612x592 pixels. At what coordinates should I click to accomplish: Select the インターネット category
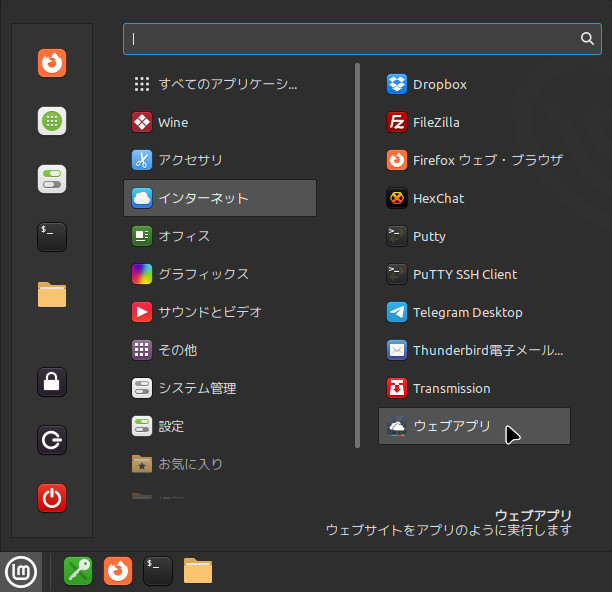[x=220, y=198]
